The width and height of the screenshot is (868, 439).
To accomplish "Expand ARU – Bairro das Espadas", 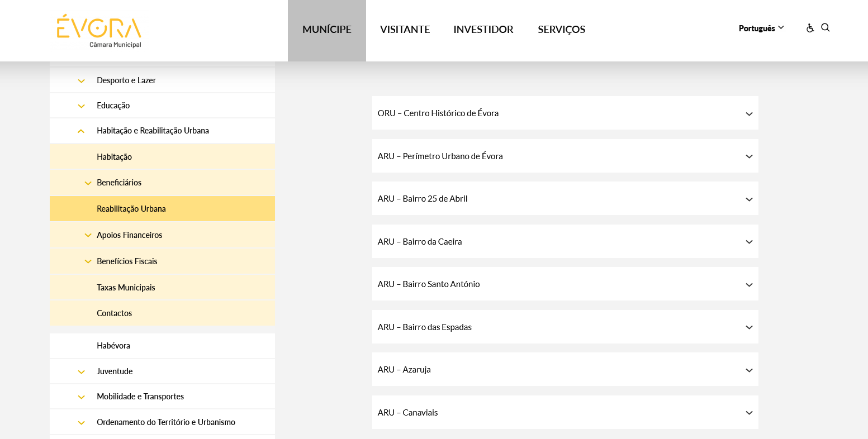I will [x=565, y=327].
